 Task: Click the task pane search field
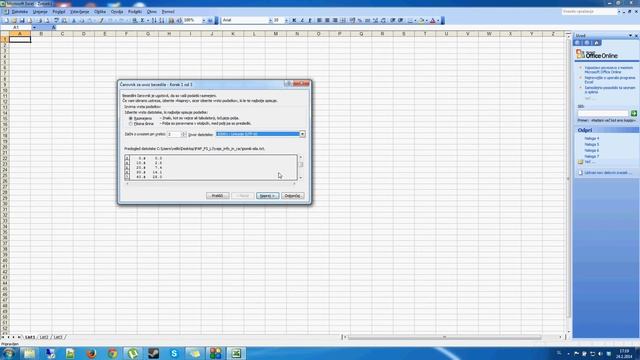603,113
